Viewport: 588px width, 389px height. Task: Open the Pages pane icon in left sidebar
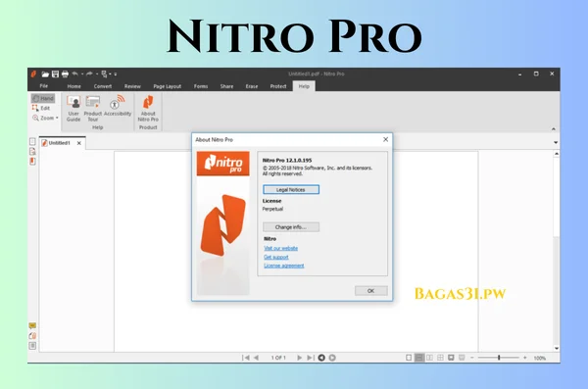32,141
